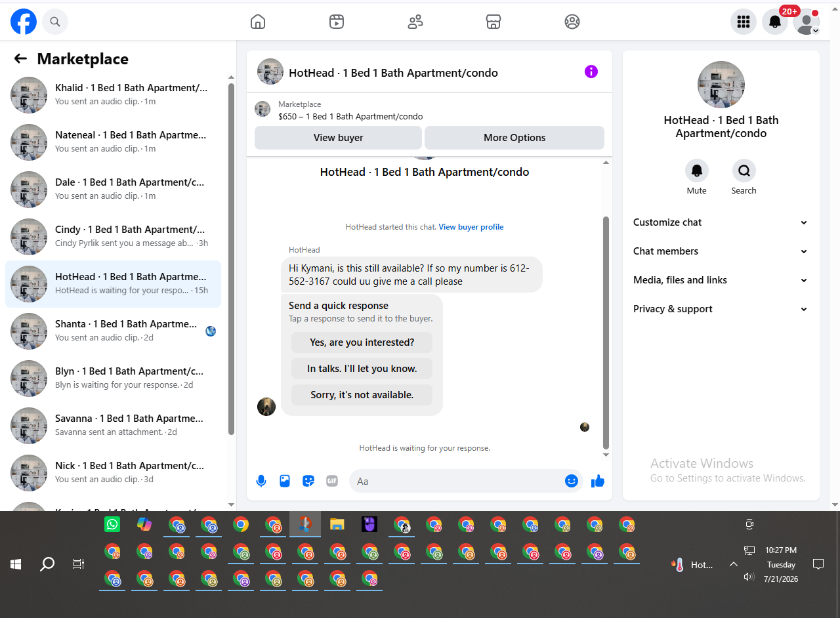Open Copilot from the taskbar
The image size is (840, 618).
click(x=144, y=524)
